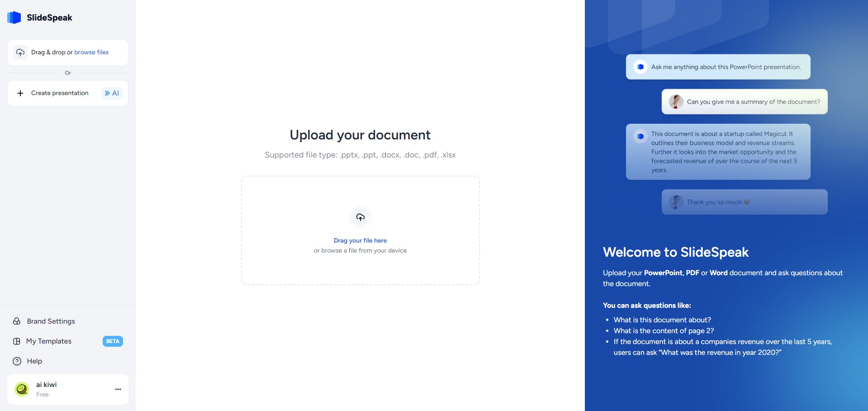Click the plus icon for Create presentation
Screen dimensions: 868x411
(x=20, y=93)
